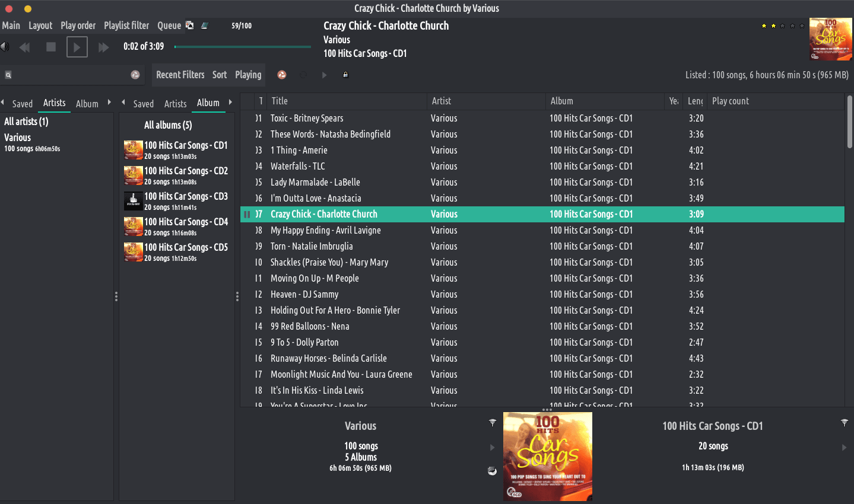Set the rating to the fourth star

pyautogui.click(x=792, y=25)
